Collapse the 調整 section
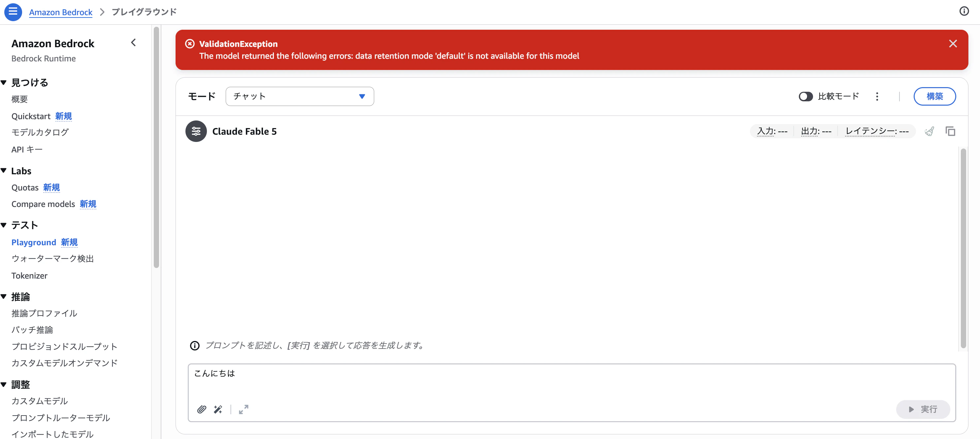The image size is (980, 439). [4, 385]
